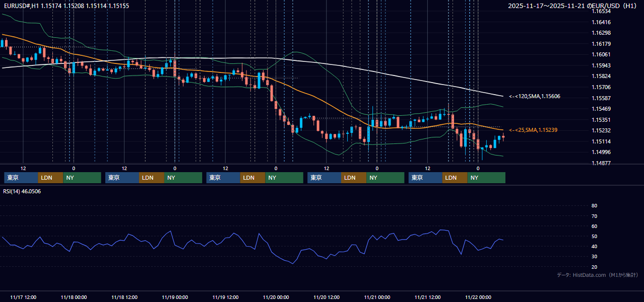Select the 東京 session box above 11/19 12:00
Viewport: 644px width, 302px height.
(x=223, y=178)
